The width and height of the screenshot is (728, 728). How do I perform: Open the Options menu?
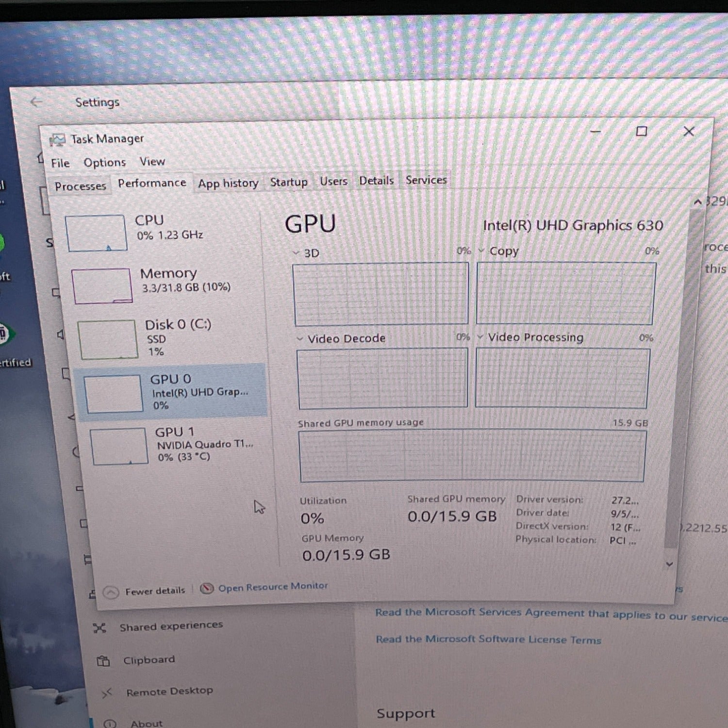coord(104,163)
